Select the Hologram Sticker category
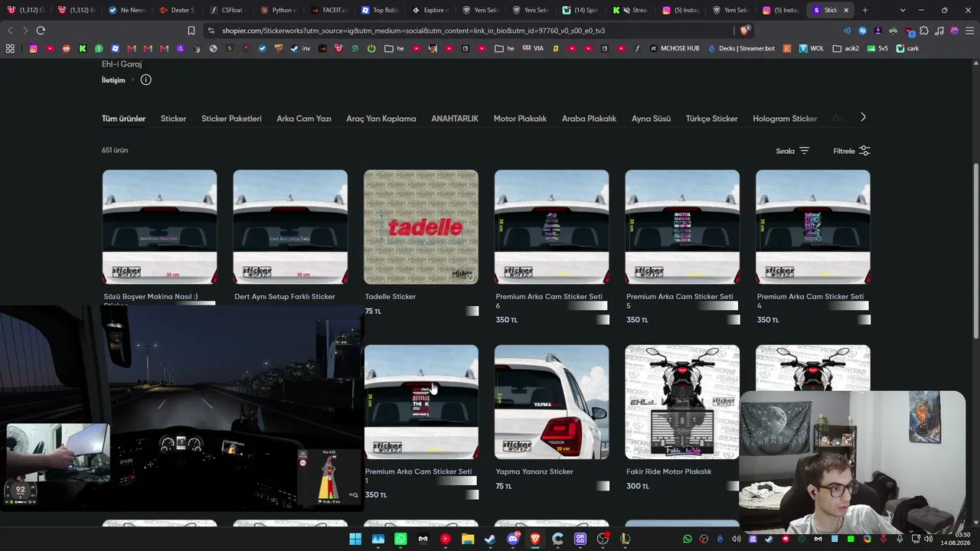980x551 pixels. (x=785, y=119)
